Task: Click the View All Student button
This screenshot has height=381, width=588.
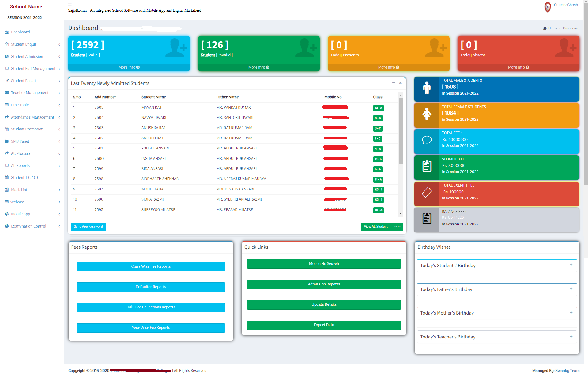Action: point(382,227)
